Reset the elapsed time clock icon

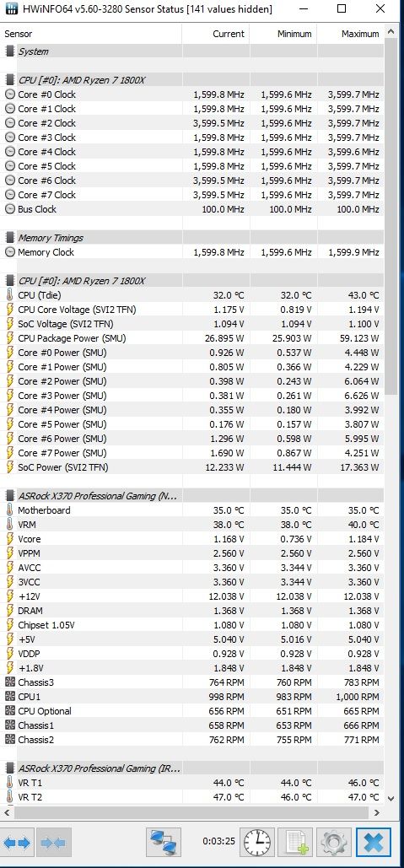coord(257,843)
